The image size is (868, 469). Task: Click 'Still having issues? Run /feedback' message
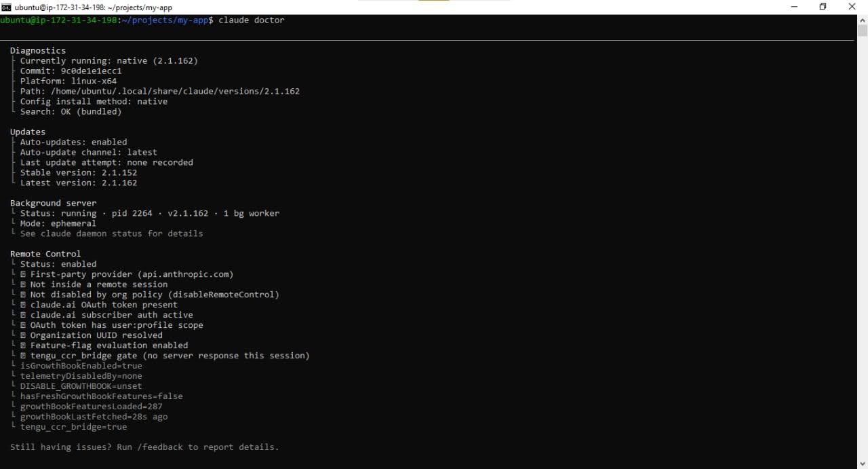click(144, 448)
